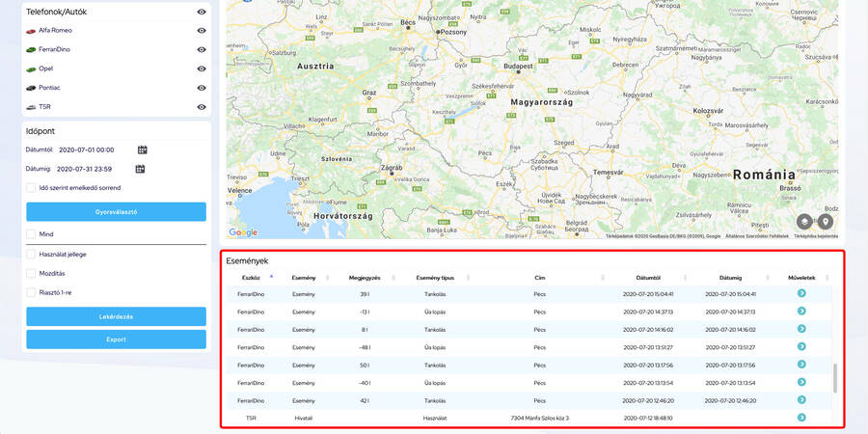
Task: Check the Mozdítás checkbox
Action: (31, 273)
